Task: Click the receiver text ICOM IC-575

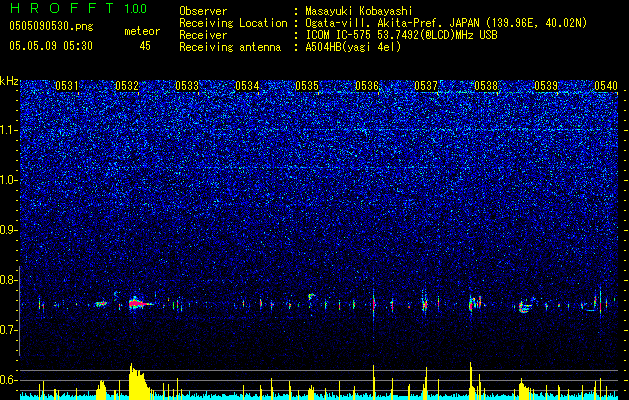Action: point(338,35)
